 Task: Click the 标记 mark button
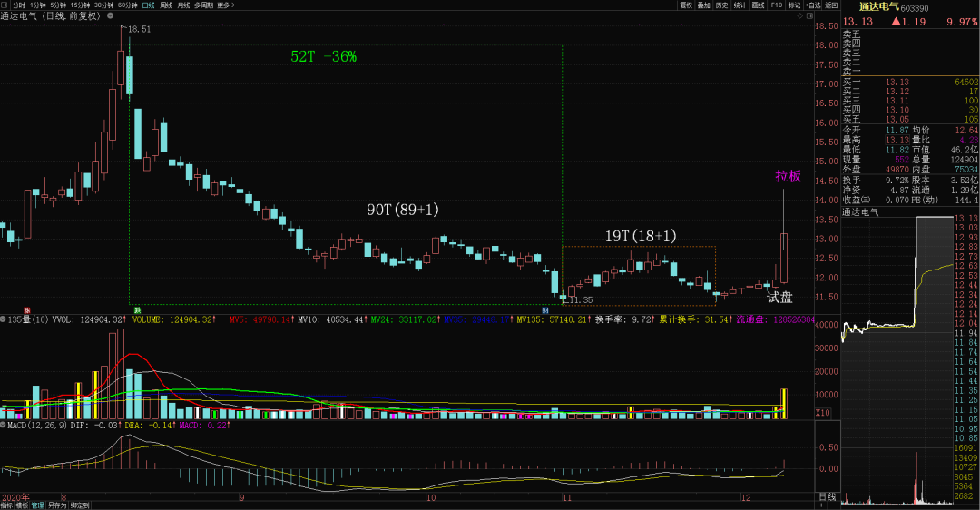tap(794, 5)
